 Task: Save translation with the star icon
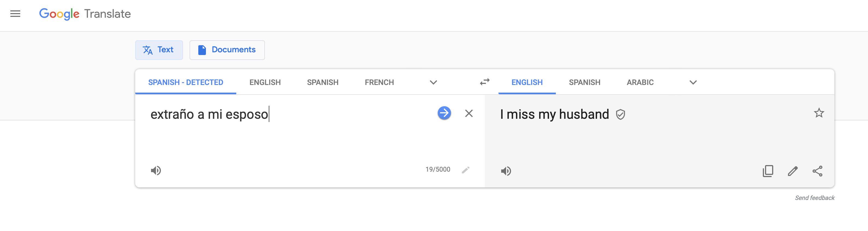pos(819,113)
